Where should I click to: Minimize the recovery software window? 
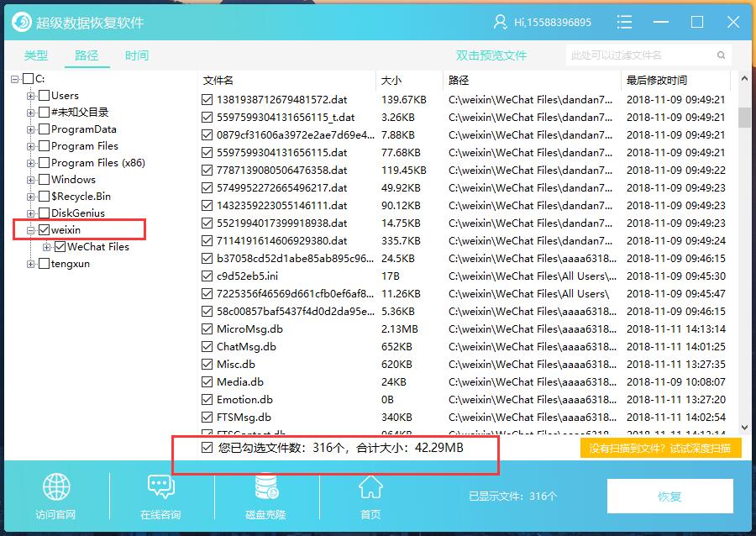click(661, 22)
